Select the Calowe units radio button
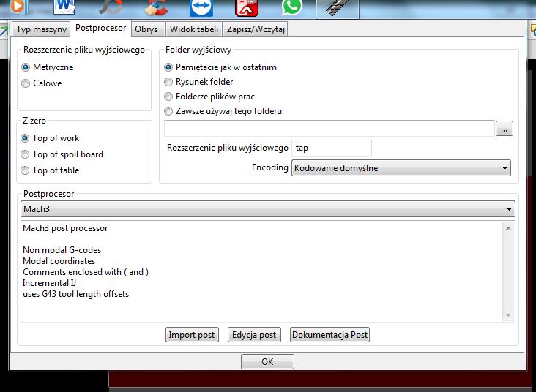 [x=26, y=83]
